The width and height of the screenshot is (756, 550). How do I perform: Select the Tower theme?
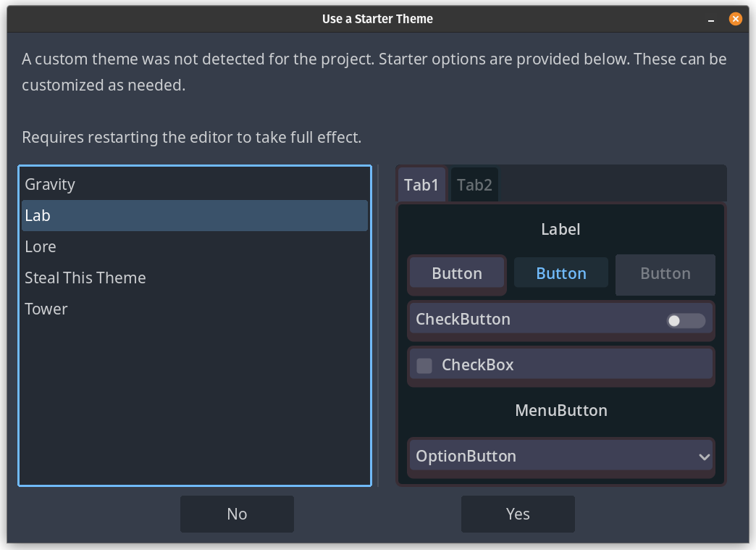(x=46, y=309)
